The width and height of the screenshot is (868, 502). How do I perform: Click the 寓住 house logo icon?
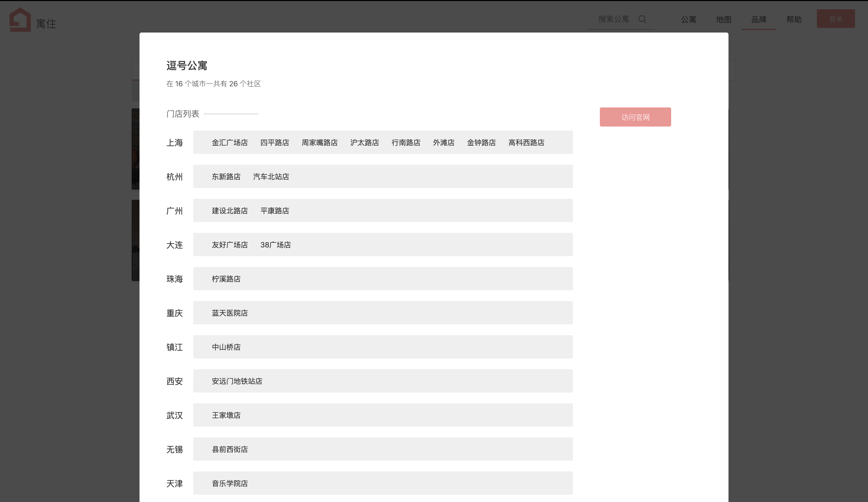pos(20,20)
